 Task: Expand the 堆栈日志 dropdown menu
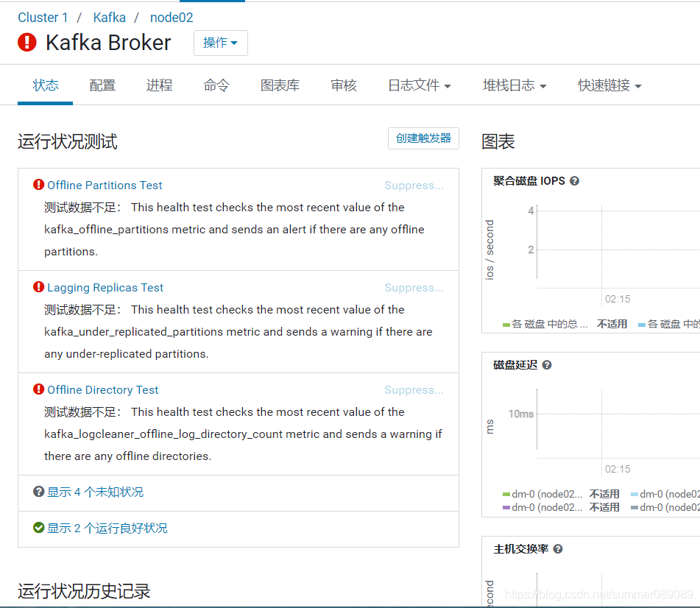[x=515, y=85]
